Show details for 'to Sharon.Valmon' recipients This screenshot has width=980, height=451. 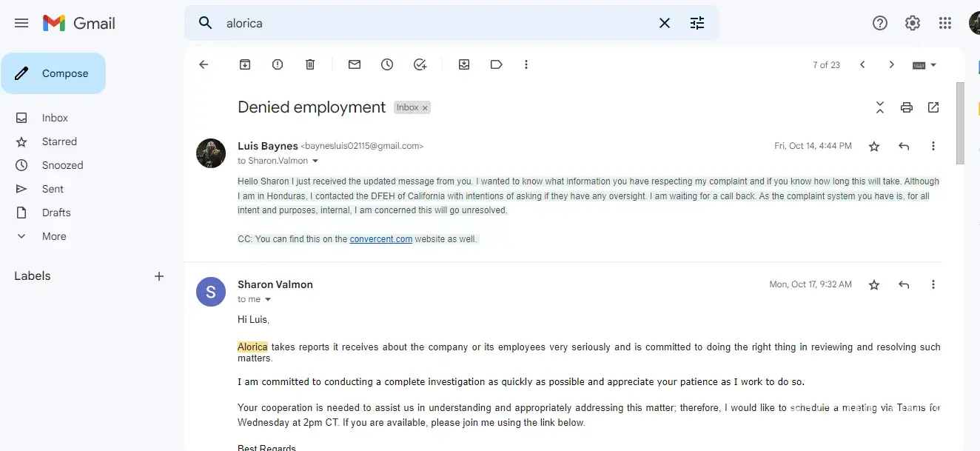[315, 161]
